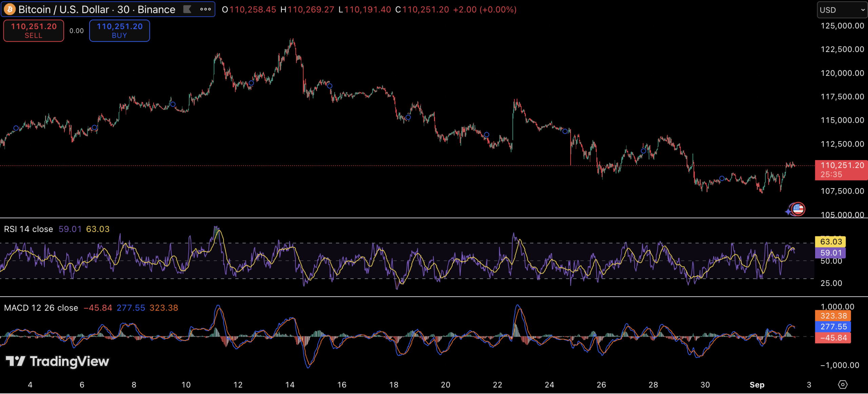Click the purple 59.01 RSI value label
Viewport: 868px width, 394px height.
click(x=831, y=253)
